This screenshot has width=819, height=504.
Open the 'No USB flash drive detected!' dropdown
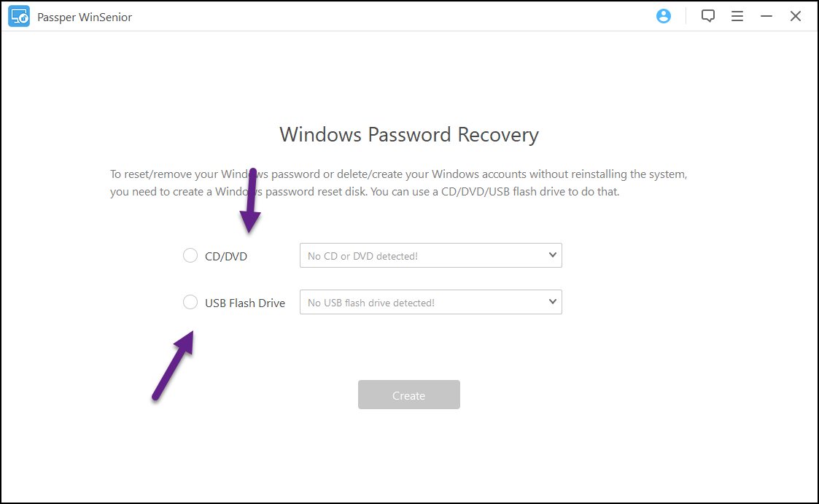[423, 303]
